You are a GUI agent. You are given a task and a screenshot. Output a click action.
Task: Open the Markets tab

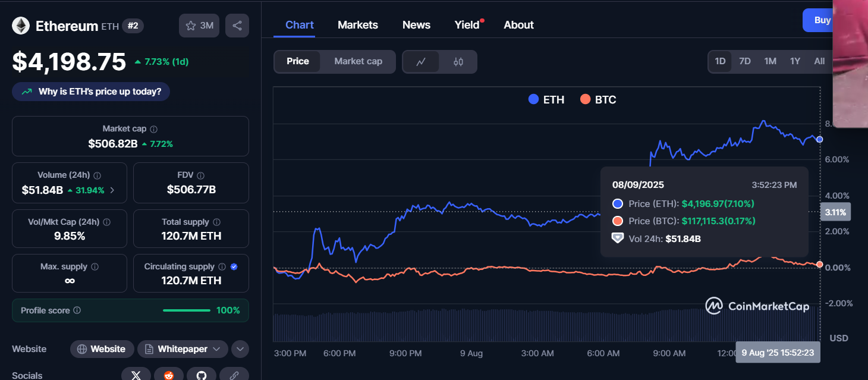point(358,25)
